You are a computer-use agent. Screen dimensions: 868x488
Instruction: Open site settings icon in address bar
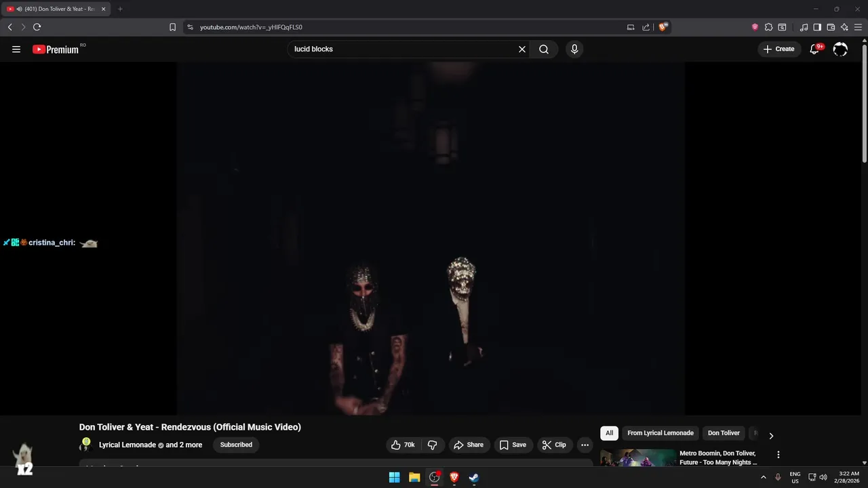(x=190, y=27)
